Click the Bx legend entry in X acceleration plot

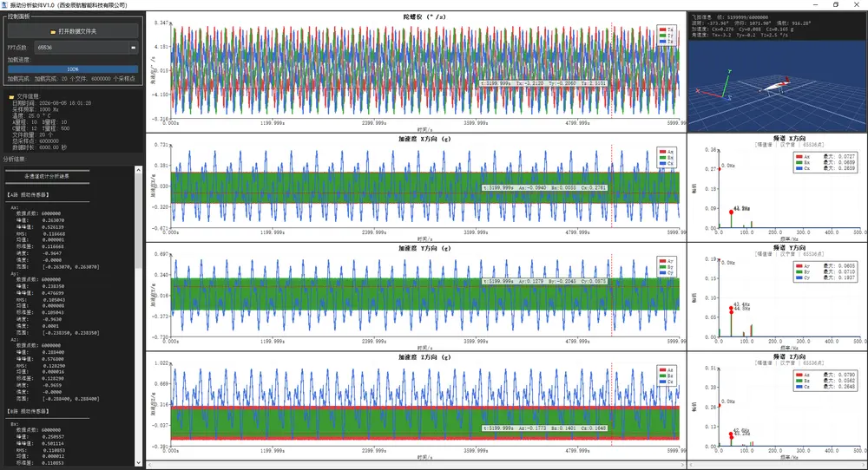click(667, 158)
